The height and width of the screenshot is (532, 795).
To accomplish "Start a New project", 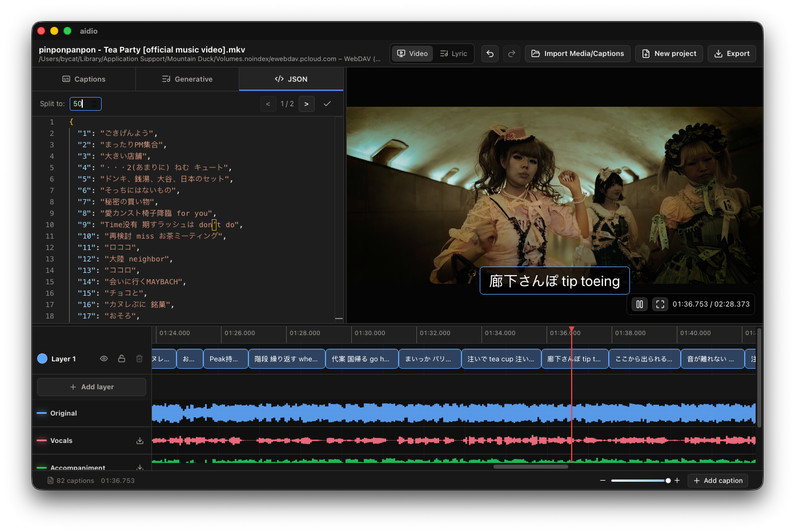I will pyautogui.click(x=669, y=54).
